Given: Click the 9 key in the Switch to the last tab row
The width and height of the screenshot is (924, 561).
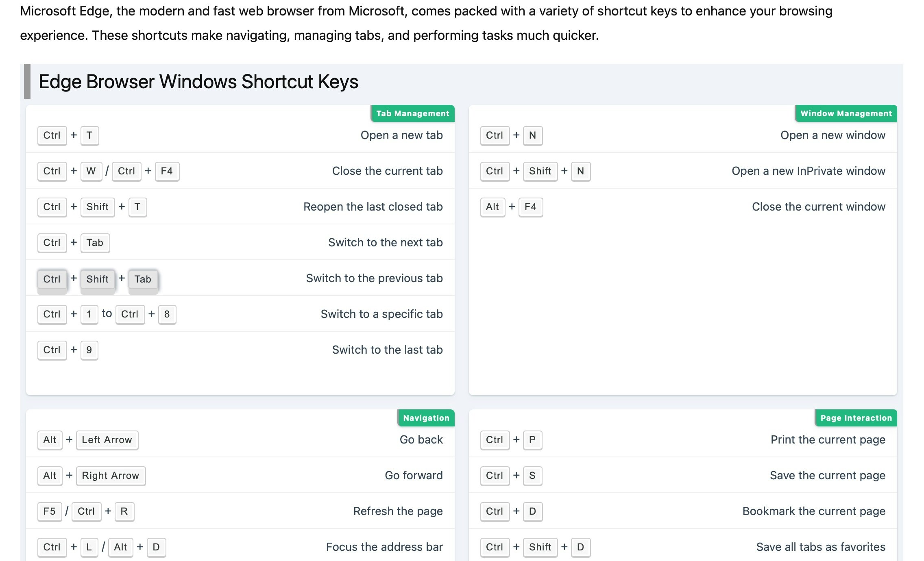Looking at the screenshot, I should [89, 350].
